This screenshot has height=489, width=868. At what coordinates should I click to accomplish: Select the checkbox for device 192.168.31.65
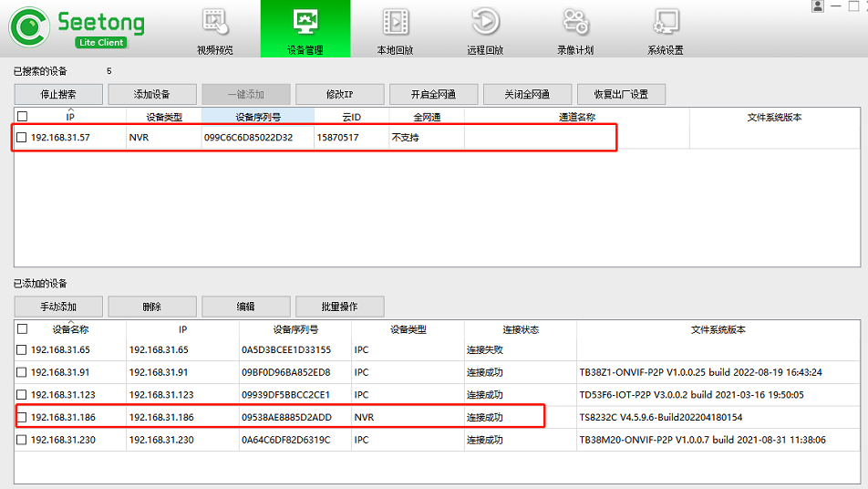(22, 350)
